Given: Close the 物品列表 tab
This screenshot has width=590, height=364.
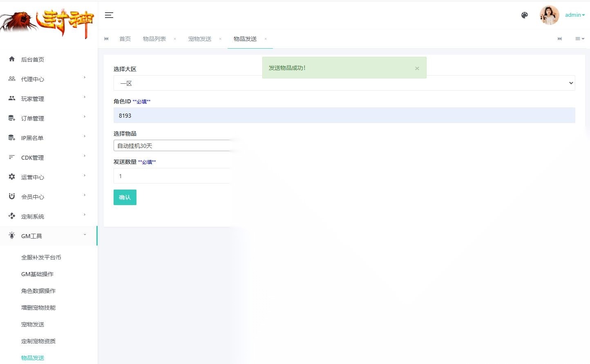Looking at the screenshot, I should pos(175,39).
